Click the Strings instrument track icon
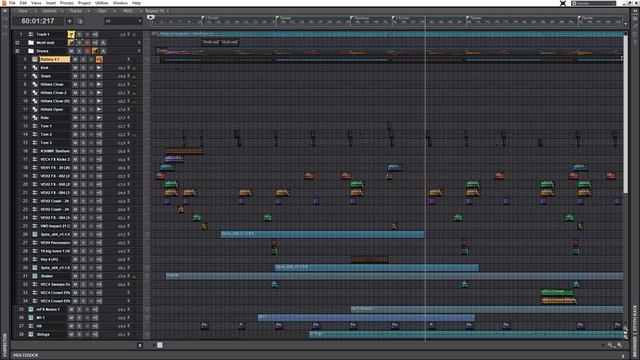This screenshot has width=640, height=360. pyautogui.click(x=31, y=334)
